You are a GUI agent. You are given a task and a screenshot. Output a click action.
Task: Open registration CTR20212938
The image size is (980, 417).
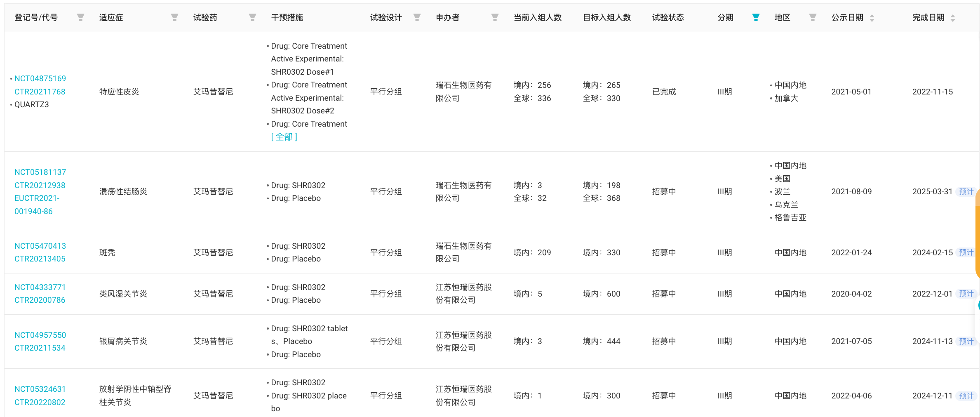click(40, 185)
